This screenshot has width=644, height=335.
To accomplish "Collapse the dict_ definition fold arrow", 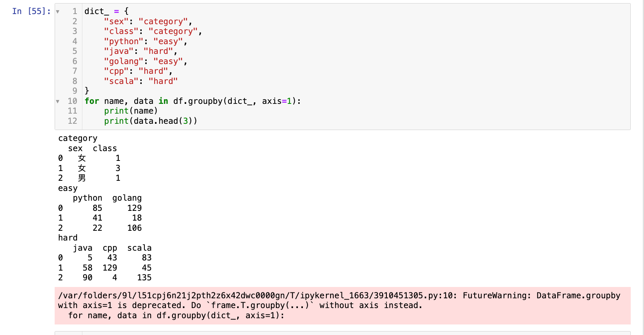I will [x=58, y=12].
